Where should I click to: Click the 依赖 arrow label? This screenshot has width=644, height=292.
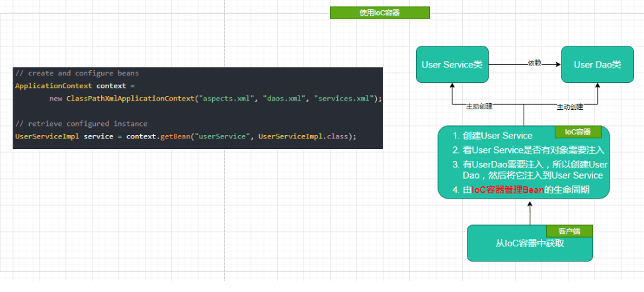[534, 64]
